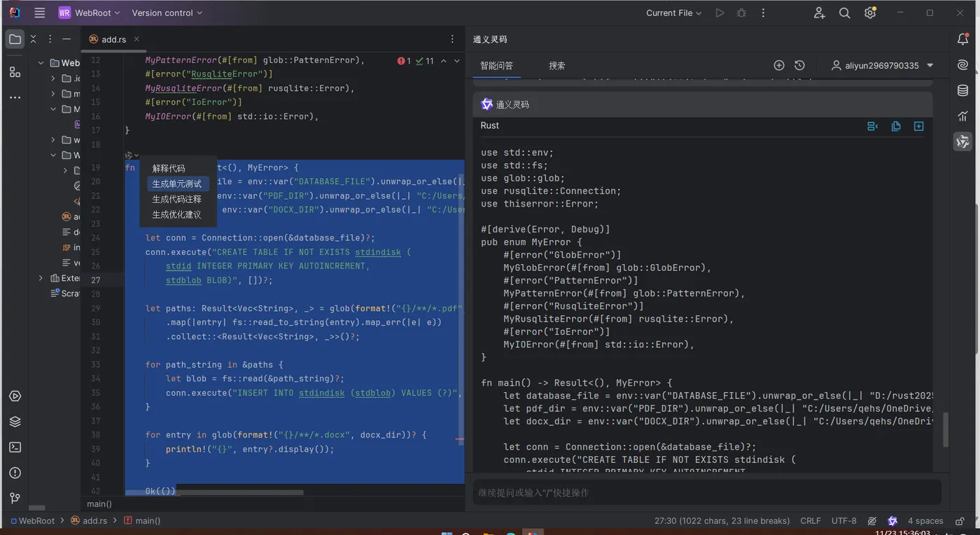Debug the current file
The height and width of the screenshot is (535, 980).
click(x=741, y=13)
